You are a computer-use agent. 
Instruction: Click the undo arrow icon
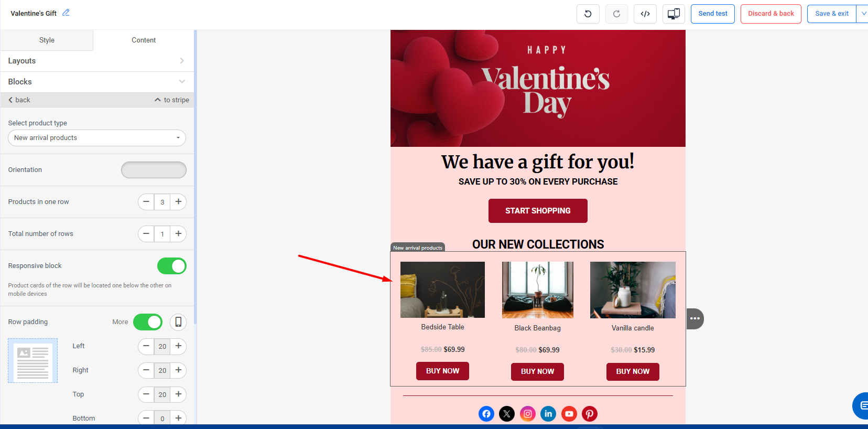click(x=588, y=14)
